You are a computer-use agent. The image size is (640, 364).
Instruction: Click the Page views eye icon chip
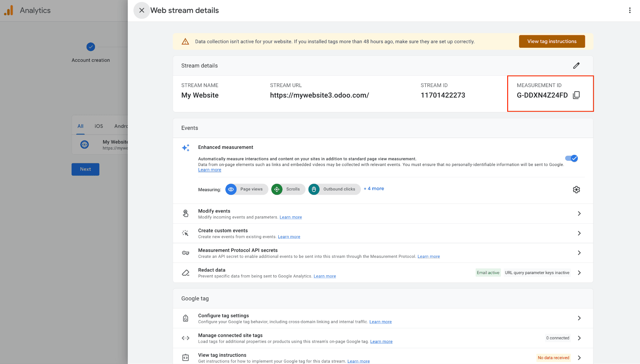tap(231, 189)
